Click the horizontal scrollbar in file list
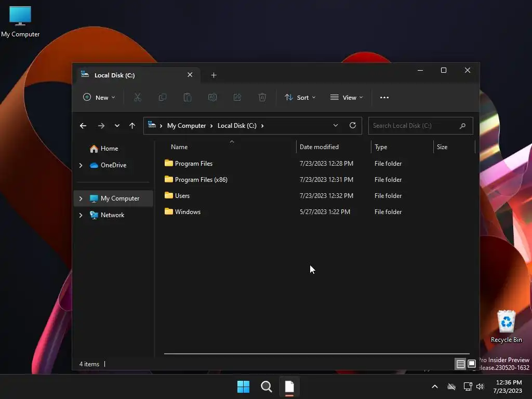The width and height of the screenshot is (532, 399). coord(316,353)
